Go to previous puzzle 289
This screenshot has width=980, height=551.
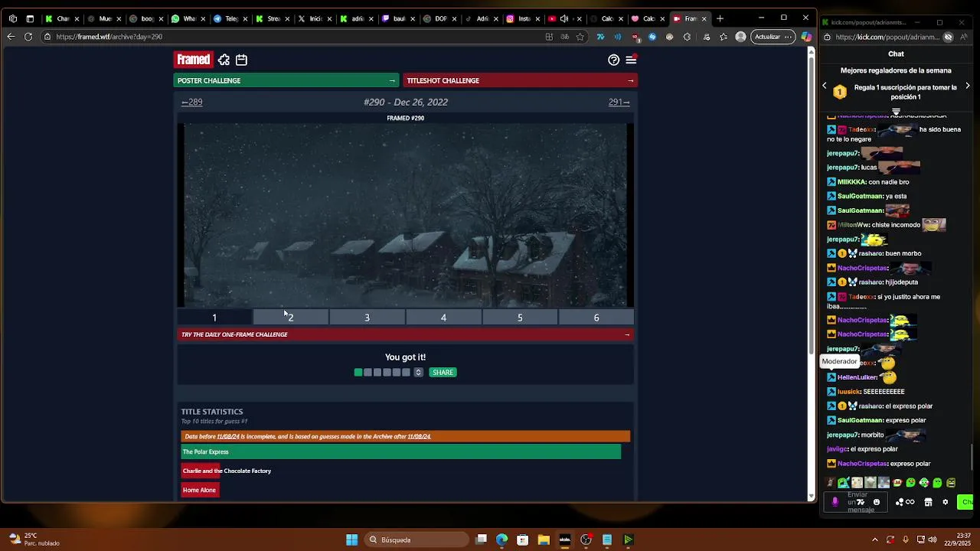(x=192, y=102)
